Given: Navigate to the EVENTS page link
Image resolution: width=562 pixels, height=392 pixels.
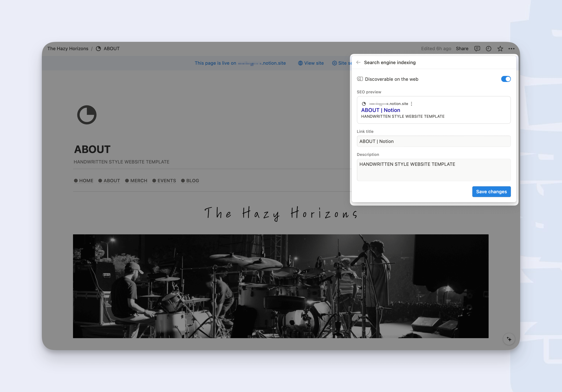Looking at the screenshot, I should click(x=164, y=181).
